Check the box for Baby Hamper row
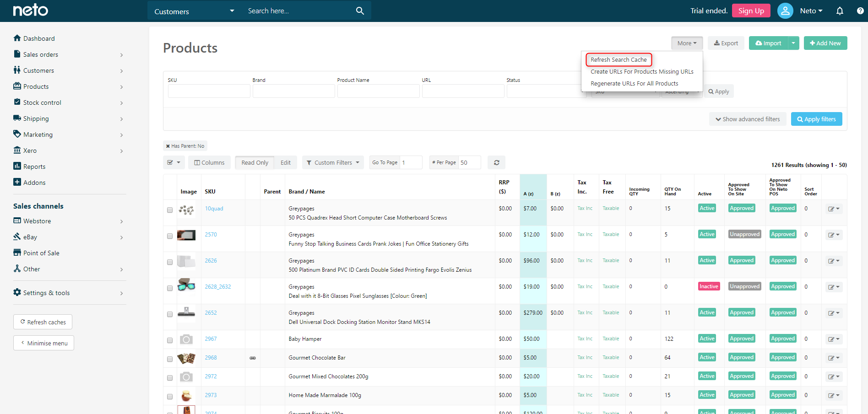868x414 pixels. 170,340
